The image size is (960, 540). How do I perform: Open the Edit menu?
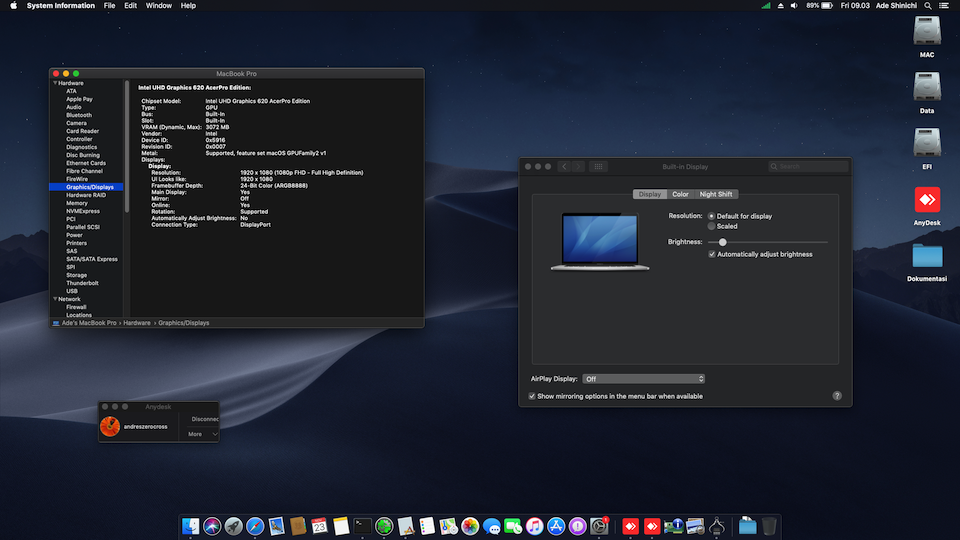(x=130, y=6)
